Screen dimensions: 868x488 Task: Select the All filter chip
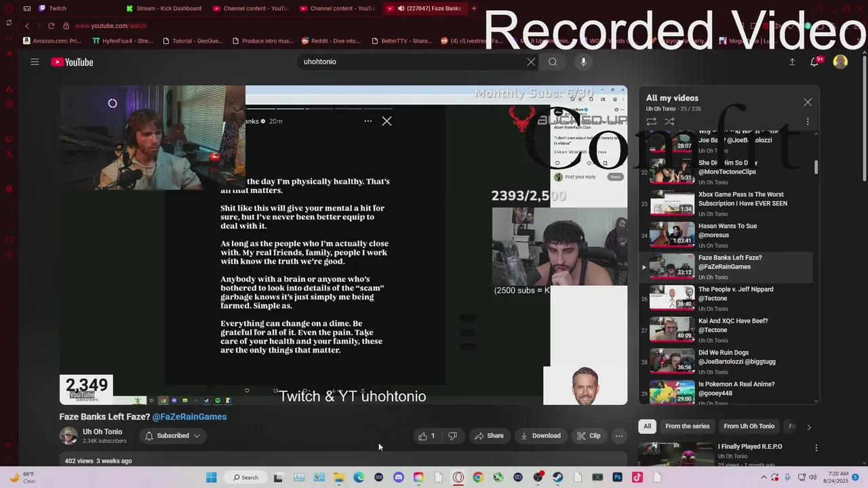[x=647, y=426]
